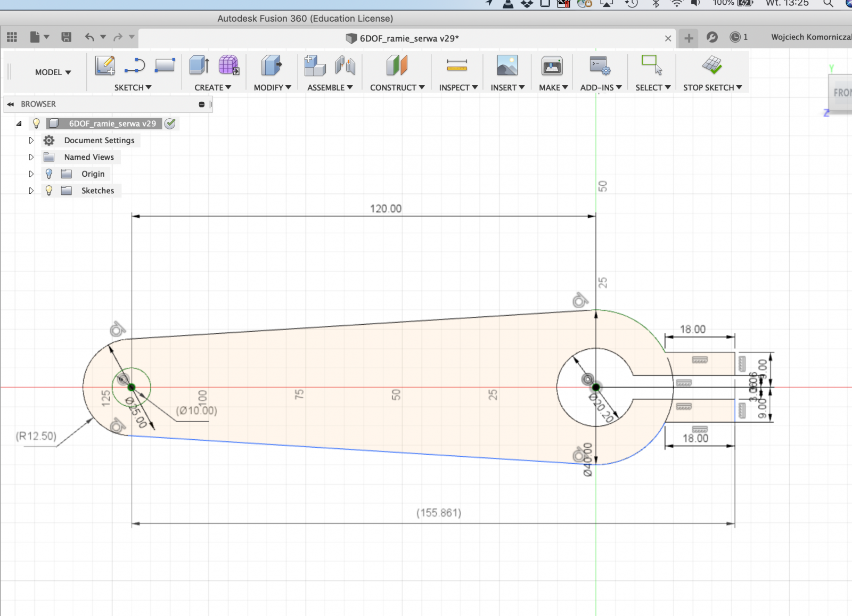Toggle lightbulb for 6DOF_ramie_serwa v29 component

click(x=36, y=124)
